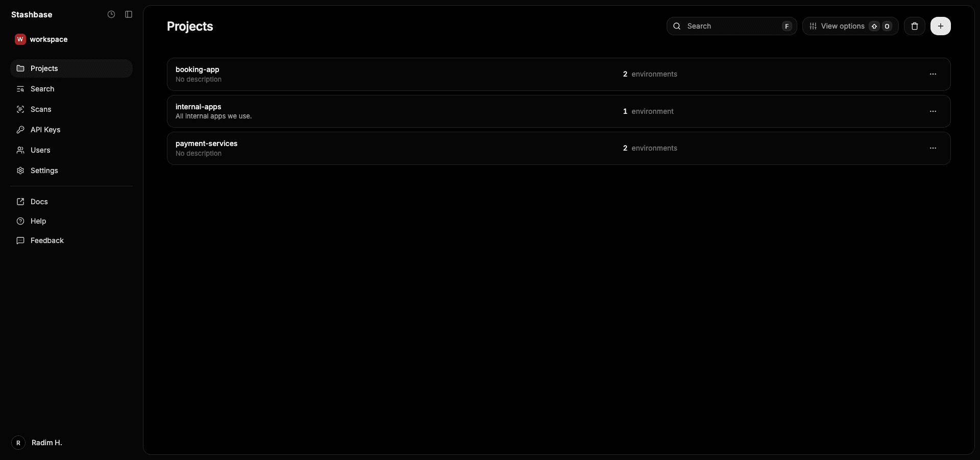Click the Users people icon
Image resolution: width=980 pixels, height=460 pixels.
coord(20,150)
